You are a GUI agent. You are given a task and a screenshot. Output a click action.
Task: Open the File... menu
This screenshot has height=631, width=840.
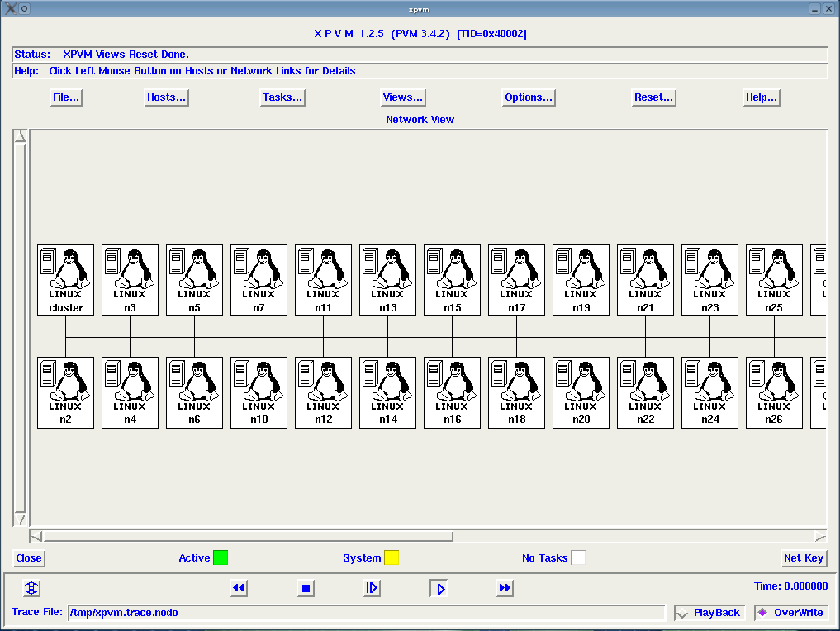click(x=66, y=97)
